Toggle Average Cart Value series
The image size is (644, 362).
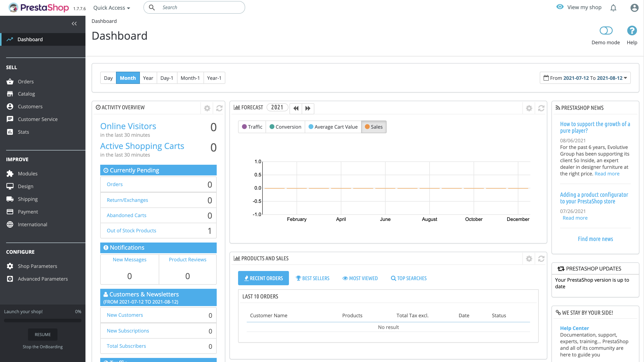click(x=333, y=127)
